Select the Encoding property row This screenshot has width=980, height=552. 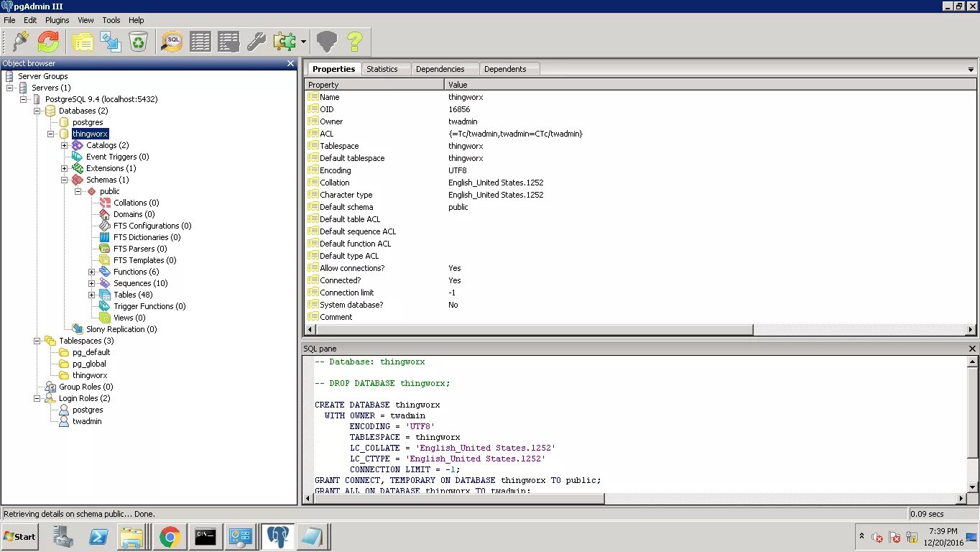tap(639, 170)
